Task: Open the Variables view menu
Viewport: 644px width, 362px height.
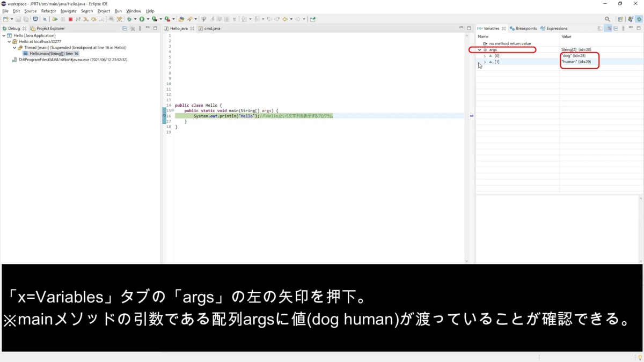Action: 623,28
